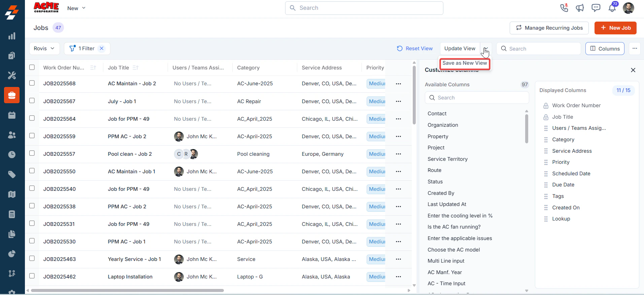Check the box for JOB2025557 row
The height and width of the screenshot is (295, 644).
(32, 153)
